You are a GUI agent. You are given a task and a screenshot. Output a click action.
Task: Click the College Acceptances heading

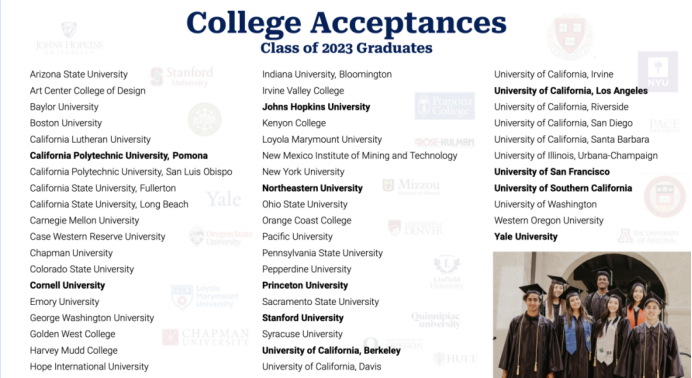pos(346,23)
